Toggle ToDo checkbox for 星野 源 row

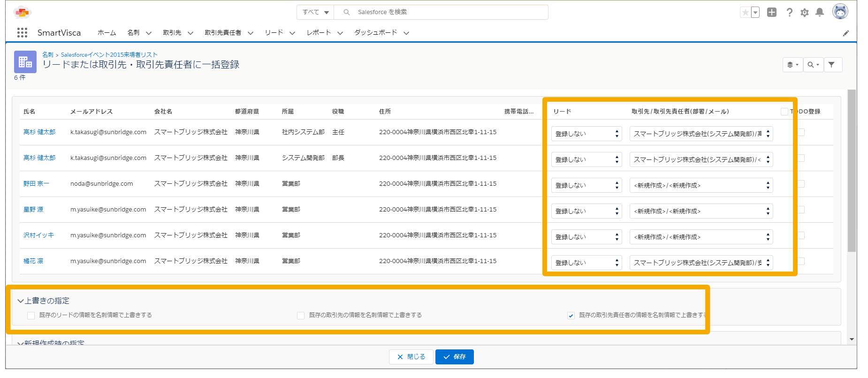tap(801, 210)
